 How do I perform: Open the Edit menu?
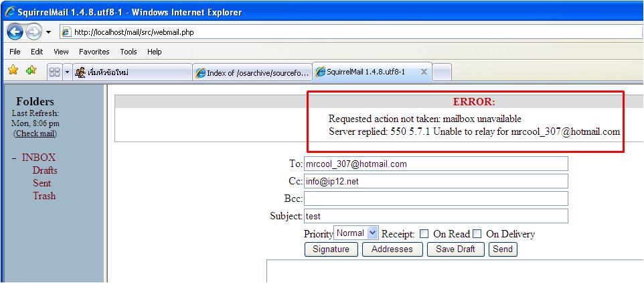click(x=37, y=52)
